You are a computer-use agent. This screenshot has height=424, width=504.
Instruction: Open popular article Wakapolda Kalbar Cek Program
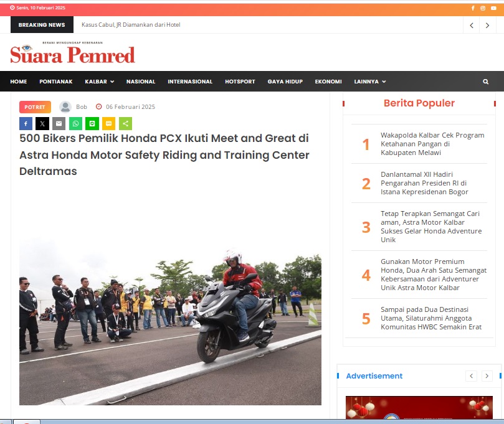(x=432, y=144)
